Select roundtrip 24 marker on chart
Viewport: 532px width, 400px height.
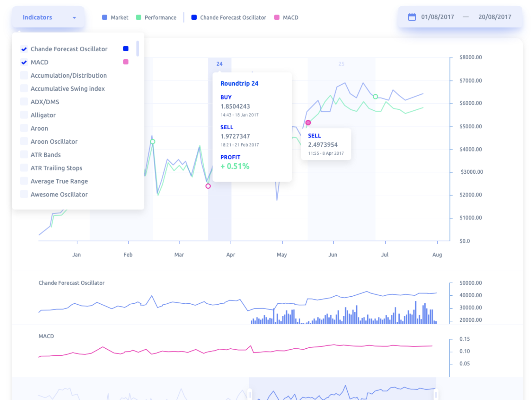point(219,64)
